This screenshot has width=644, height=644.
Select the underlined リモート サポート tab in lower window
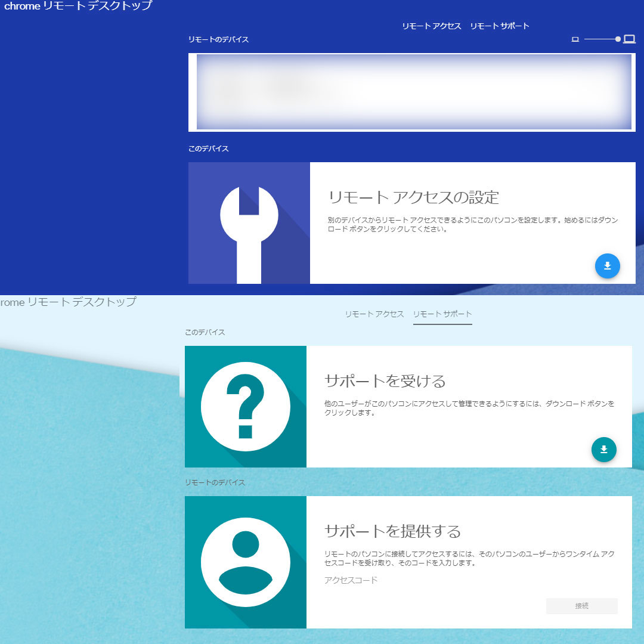(x=442, y=314)
